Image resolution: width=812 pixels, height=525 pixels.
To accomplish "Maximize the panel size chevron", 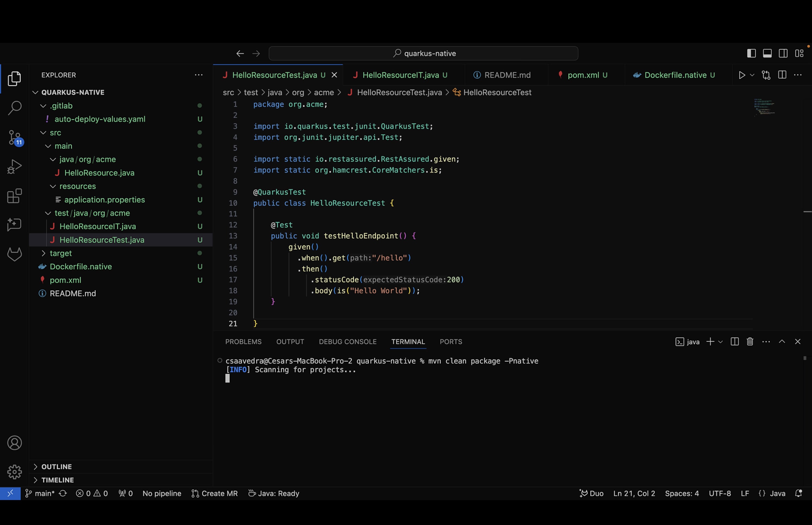I will (x=782, y=341).
